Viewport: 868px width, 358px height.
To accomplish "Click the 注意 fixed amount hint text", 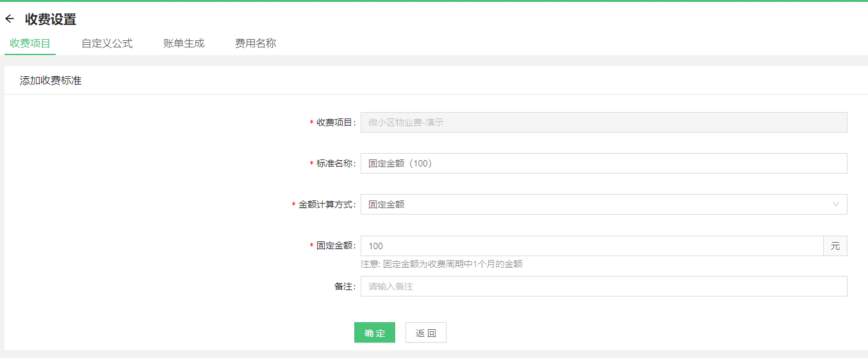I will tap(441, 264).
